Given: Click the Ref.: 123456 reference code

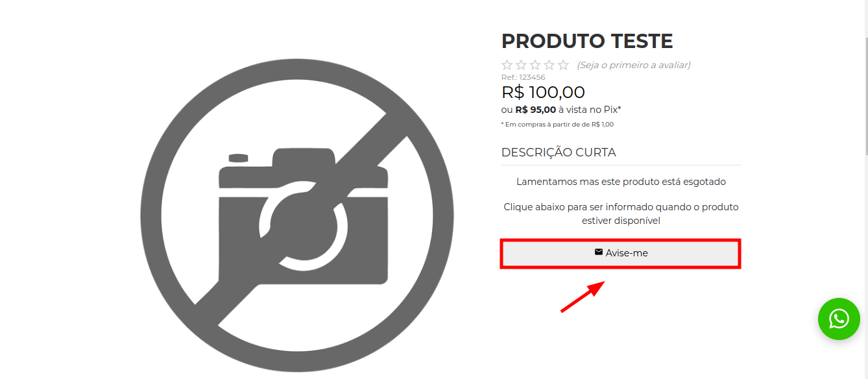Looking at the screenshot, I should 524,77.
